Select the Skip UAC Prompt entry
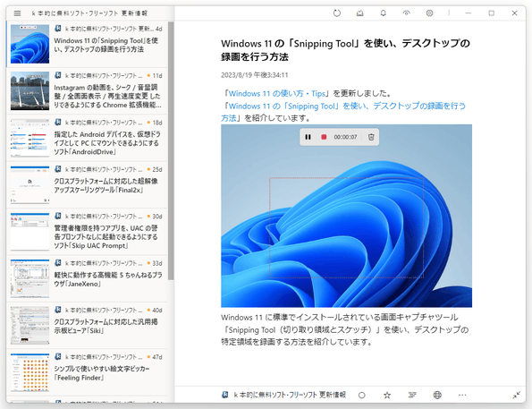 pos(87,232)
